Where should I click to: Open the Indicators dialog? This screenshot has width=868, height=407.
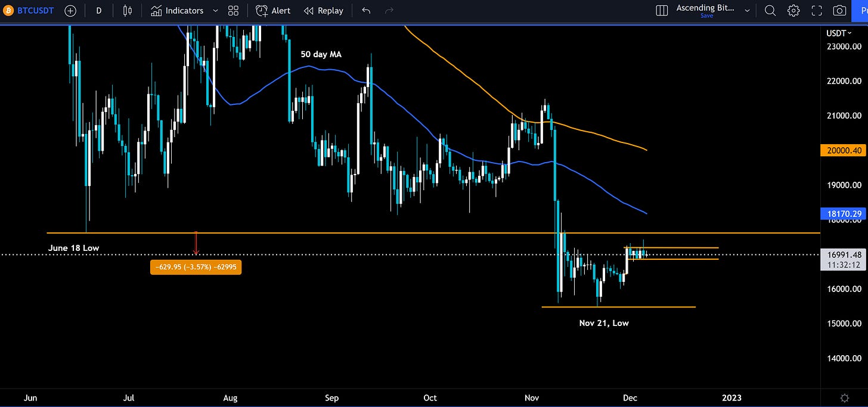tap(178, 11)
